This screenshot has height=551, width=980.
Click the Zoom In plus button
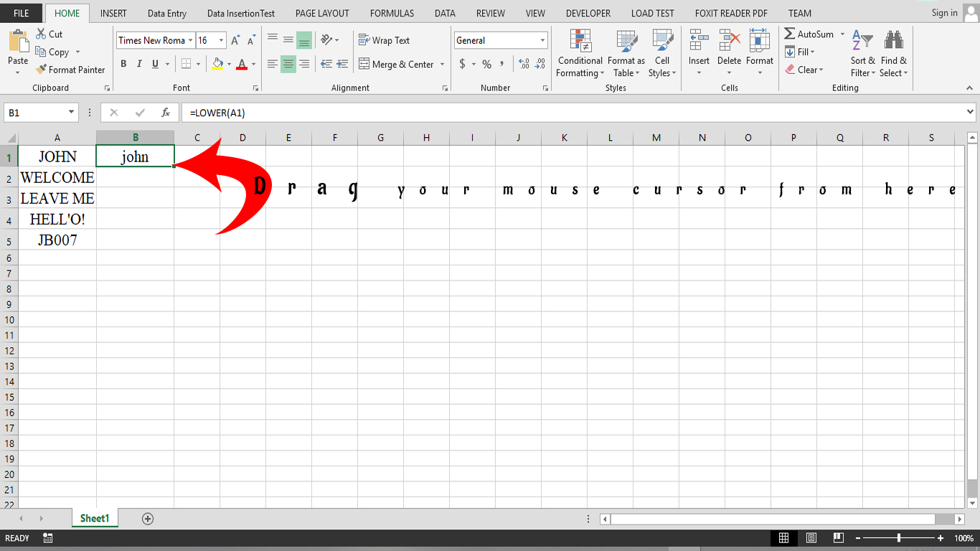click(941, 538)
